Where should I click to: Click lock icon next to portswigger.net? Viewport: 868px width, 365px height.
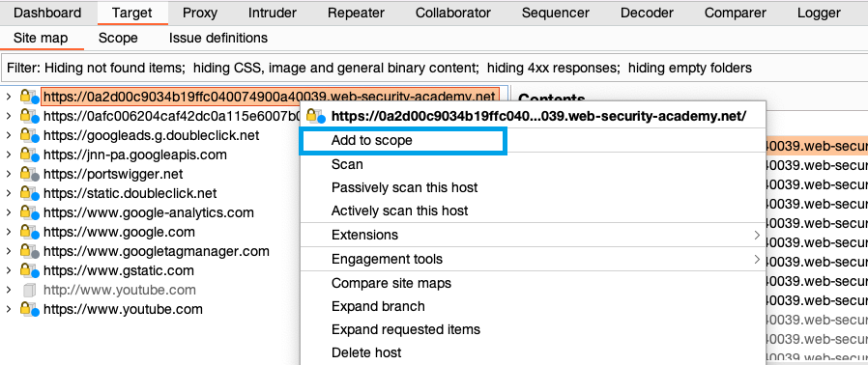(x=29, y=174)
